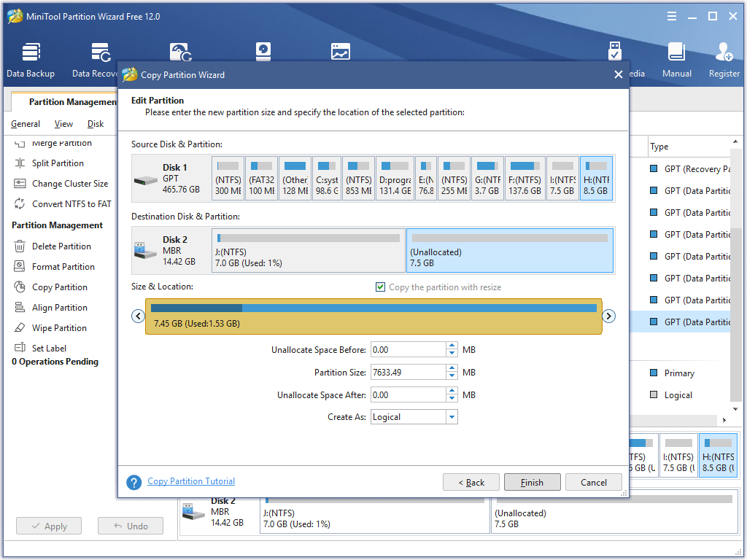Viewport: 747px width, 560px height.
Task: Open the hamburger menu in title bar
Action: tap(672, 16)
